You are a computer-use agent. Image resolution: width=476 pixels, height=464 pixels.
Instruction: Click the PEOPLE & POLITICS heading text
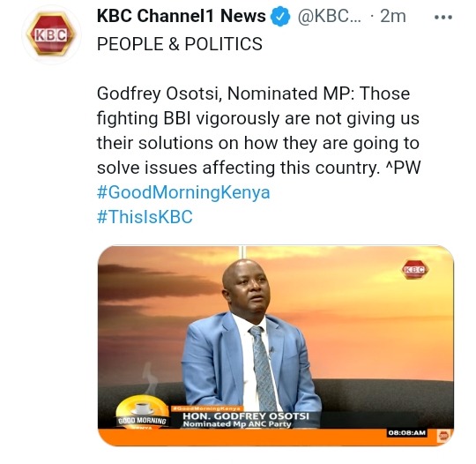180,44
